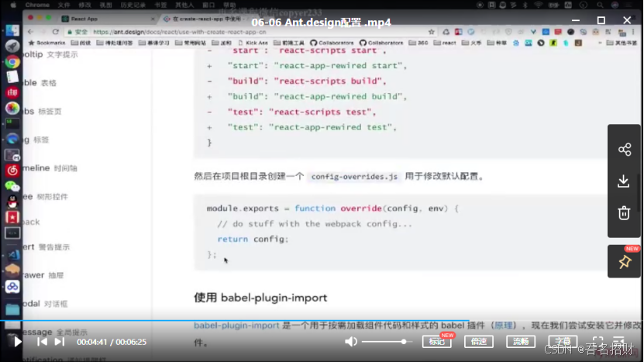The height and width of the screenshot is (362, 644).
Task: Open QQ penguin in the dock
Action: 12,202
